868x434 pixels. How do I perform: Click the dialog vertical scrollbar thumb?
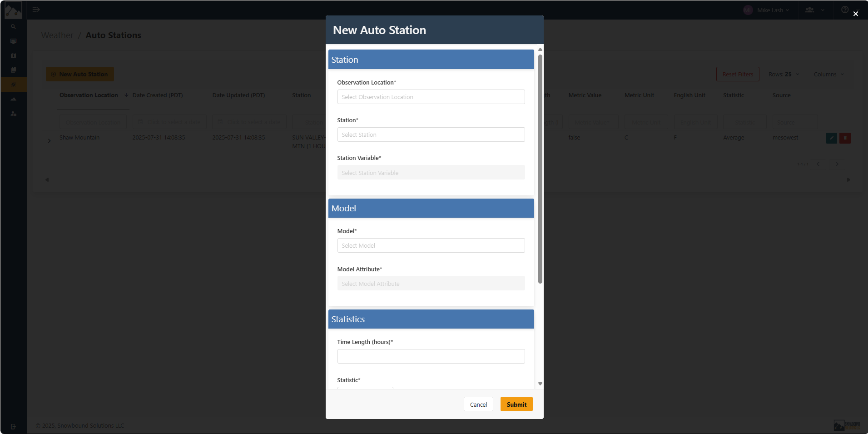tap(540, 169)
